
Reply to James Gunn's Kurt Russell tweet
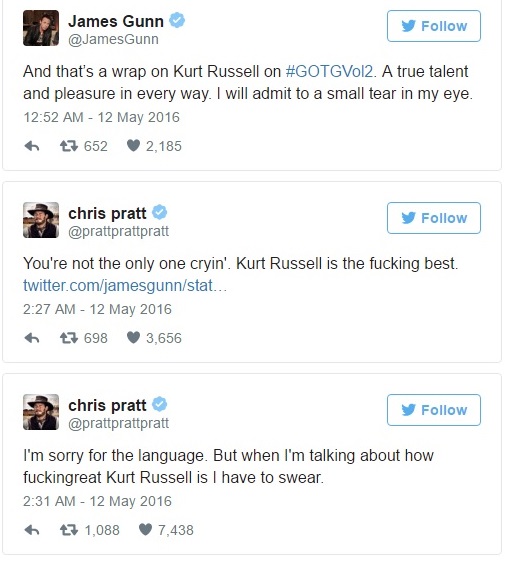pyautogui.click(x=32, y=146)
